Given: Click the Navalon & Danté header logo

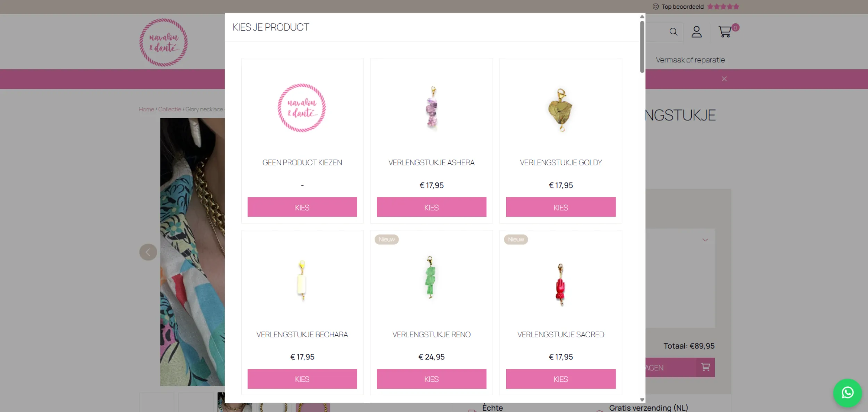Looking at the screenshot, I should 164,42.
